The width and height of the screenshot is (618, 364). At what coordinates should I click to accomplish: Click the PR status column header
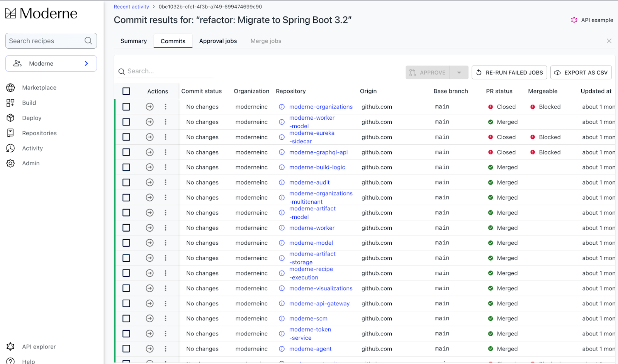[x=499, y=91]
